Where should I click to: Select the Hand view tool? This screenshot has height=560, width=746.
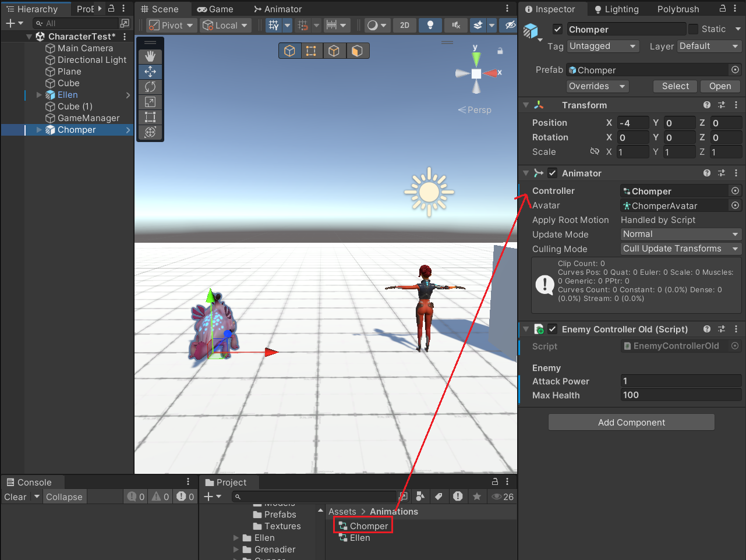pos(150,56)
